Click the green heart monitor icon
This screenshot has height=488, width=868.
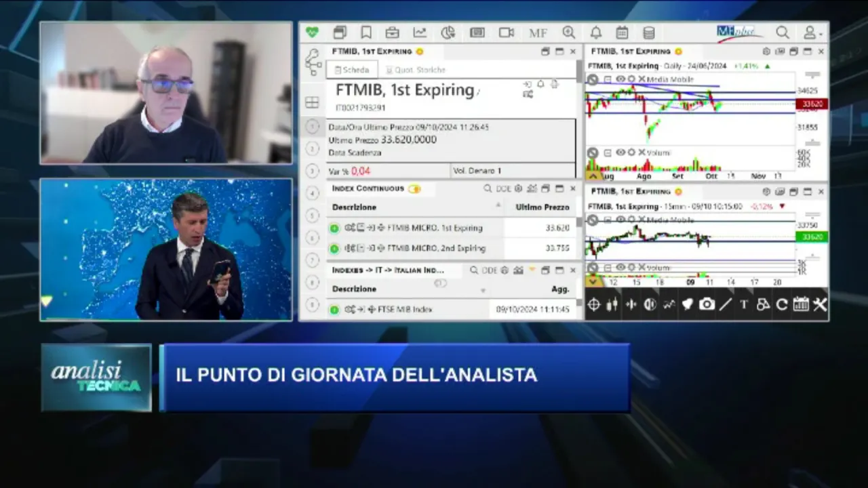(x=312, y=33)
